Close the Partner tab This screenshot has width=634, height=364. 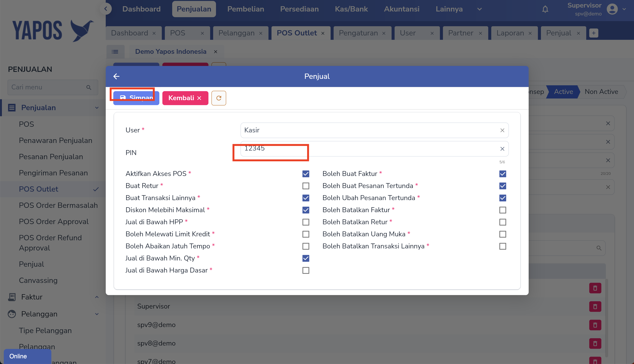(x=480, y=33)
